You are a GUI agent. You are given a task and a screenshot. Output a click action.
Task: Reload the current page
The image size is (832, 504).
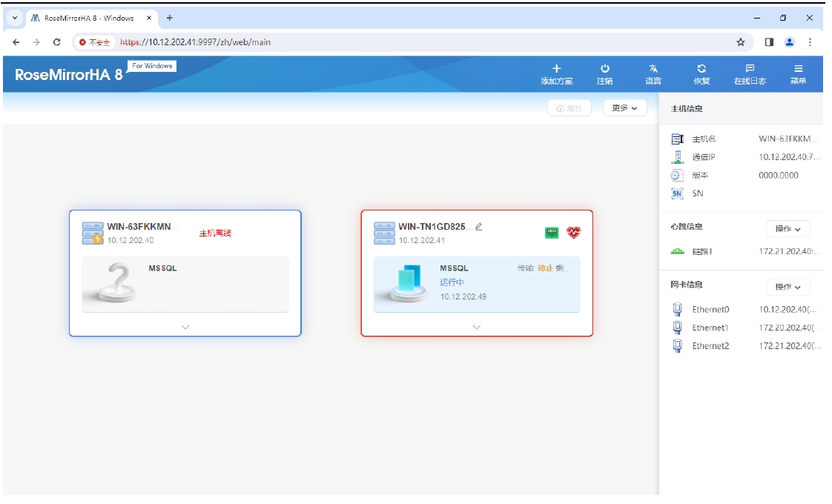[57, 42]
